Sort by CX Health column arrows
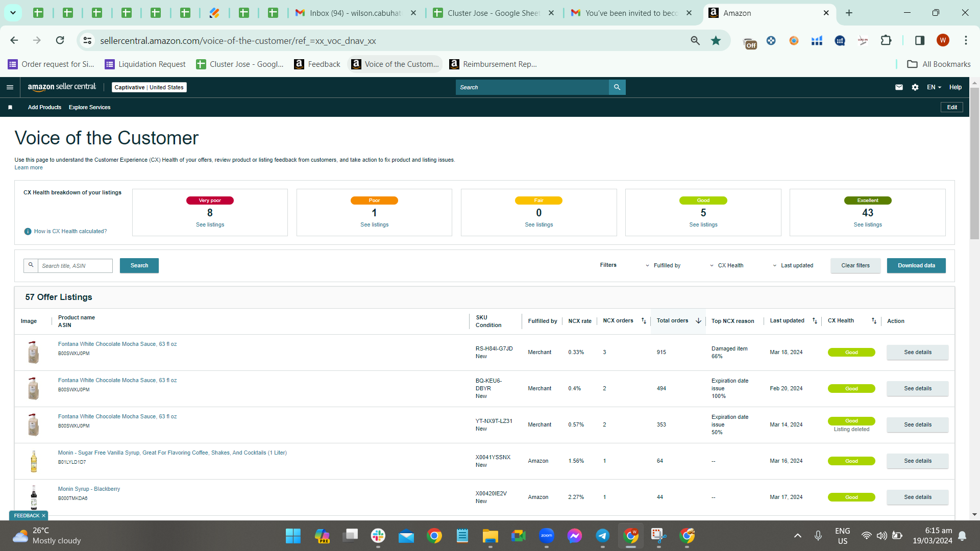 point(874,321)
